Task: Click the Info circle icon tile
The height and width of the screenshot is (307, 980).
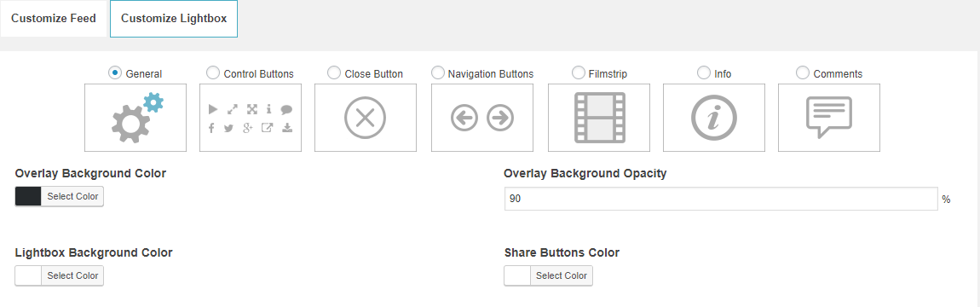Action: (714, 118)
